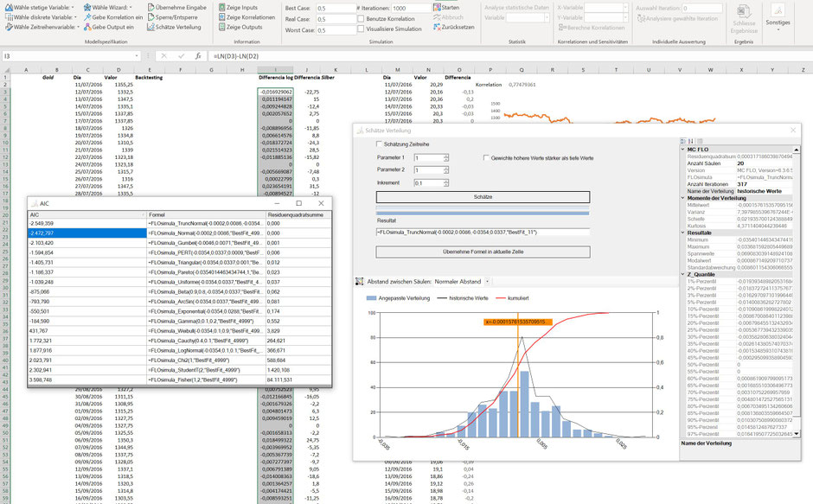
Task: Enable the Schätzung Zeitreihe checkbox
Action: pos(380,144)
